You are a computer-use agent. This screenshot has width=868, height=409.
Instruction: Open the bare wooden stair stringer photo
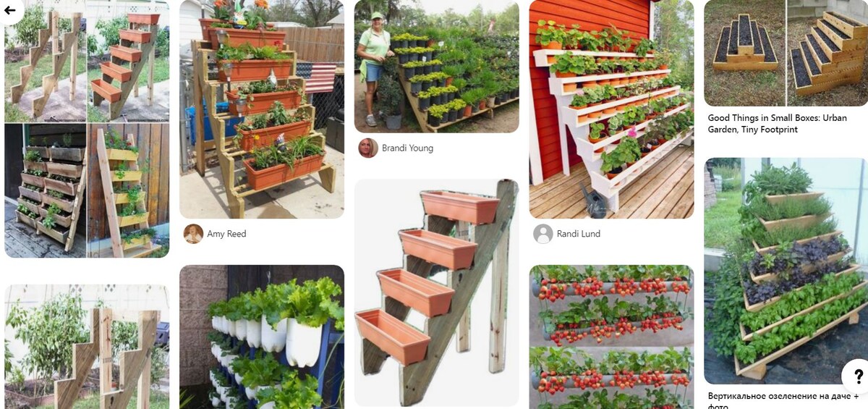pos(87,347)
